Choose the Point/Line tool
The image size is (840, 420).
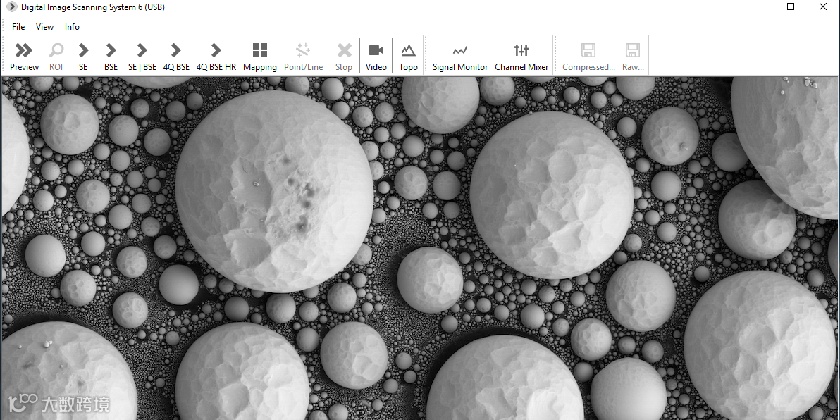click(303, 56)
